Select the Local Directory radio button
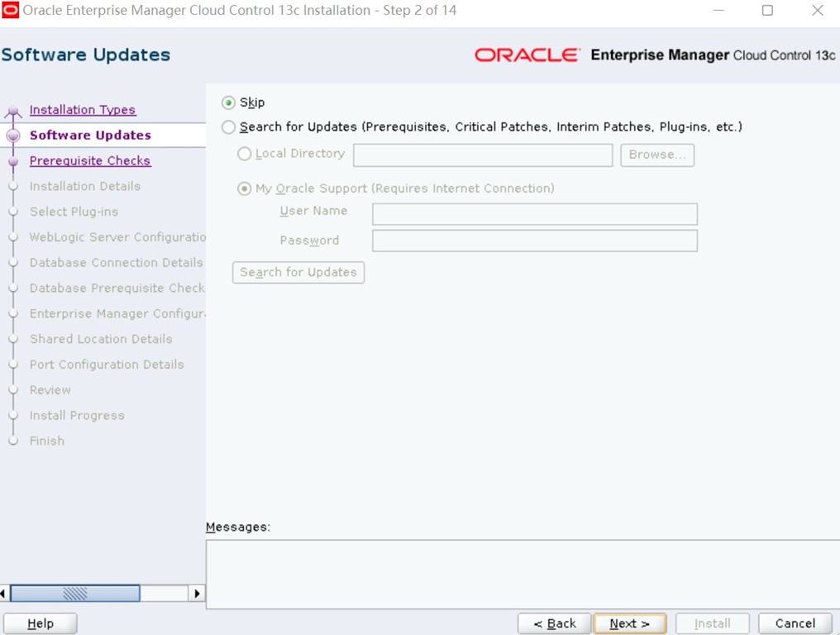Image resolution: width=840 pixels, height=635 pixels. click(x=244, y=154)
